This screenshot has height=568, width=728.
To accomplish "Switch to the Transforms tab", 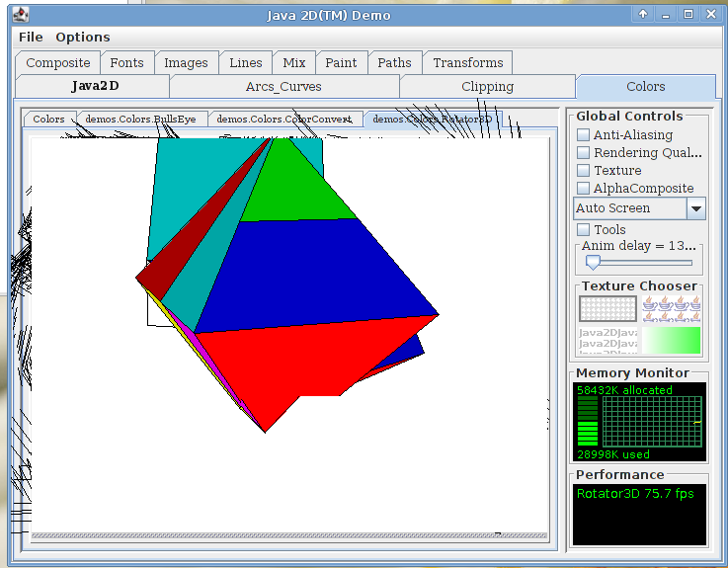I will pos(467,62).
